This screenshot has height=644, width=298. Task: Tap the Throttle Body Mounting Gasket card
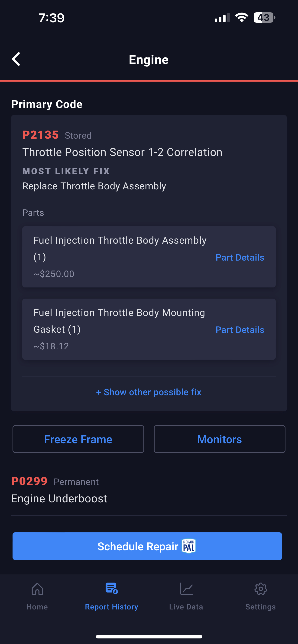(120, 329)
